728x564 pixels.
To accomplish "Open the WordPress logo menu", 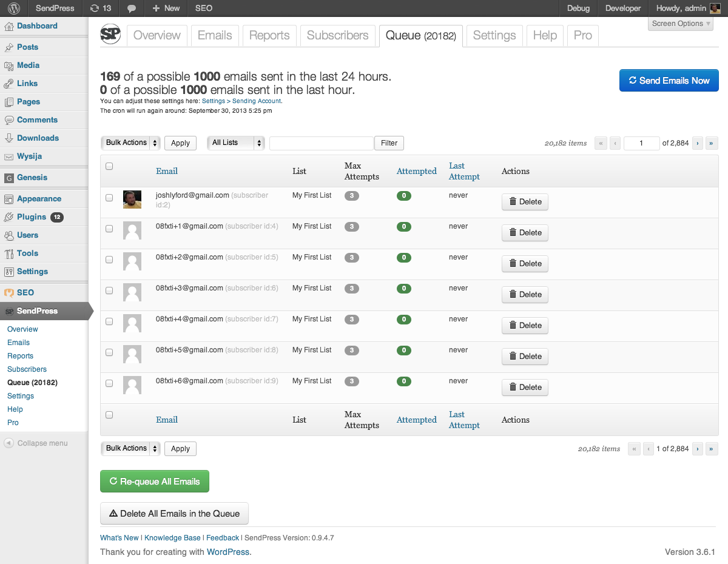I will click(14, 8).
